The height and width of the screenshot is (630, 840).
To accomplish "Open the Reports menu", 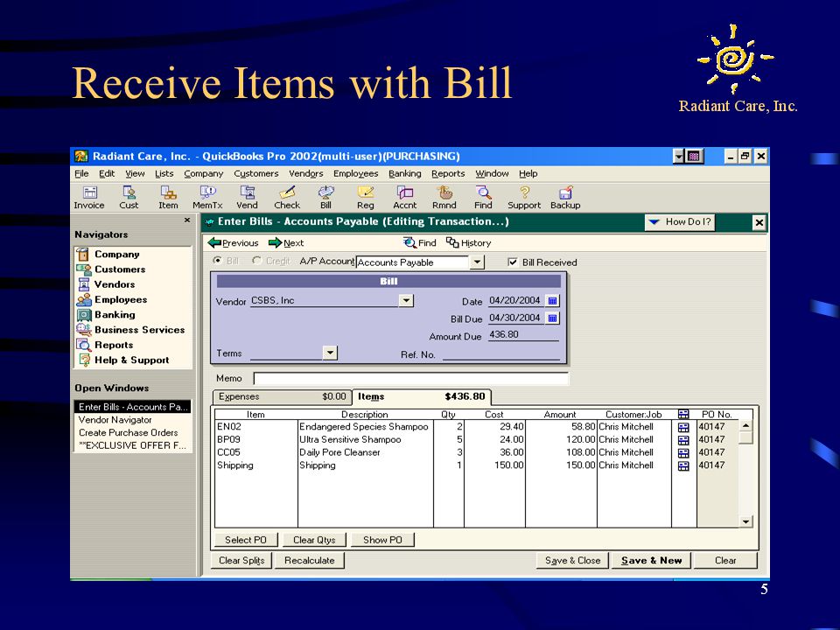I will (448, 173).
